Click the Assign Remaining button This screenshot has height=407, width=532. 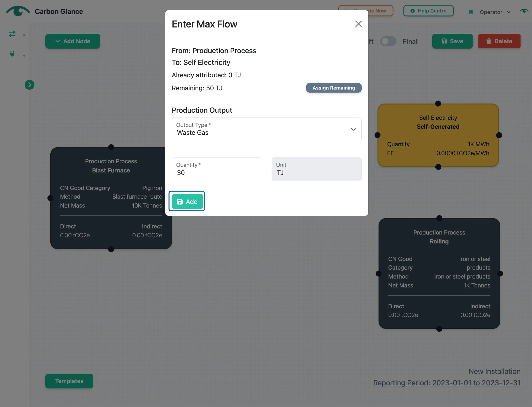pos(334,88)
